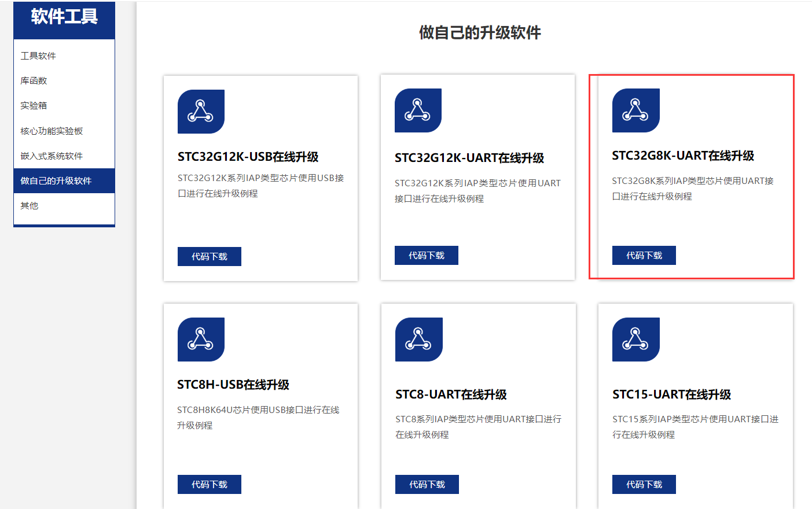Click the STC8系列IAP类型芯片 description text

[x=478, y=427]
